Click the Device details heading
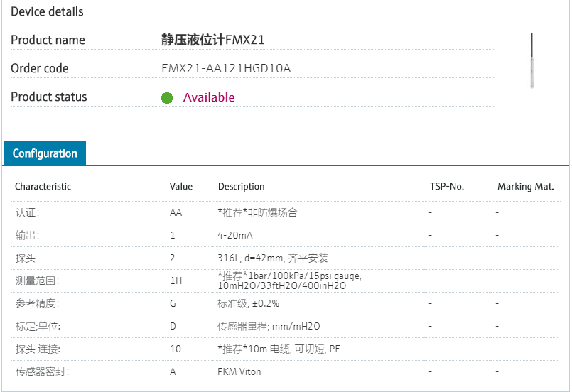 pyautogui.click(x=47, y=11)
